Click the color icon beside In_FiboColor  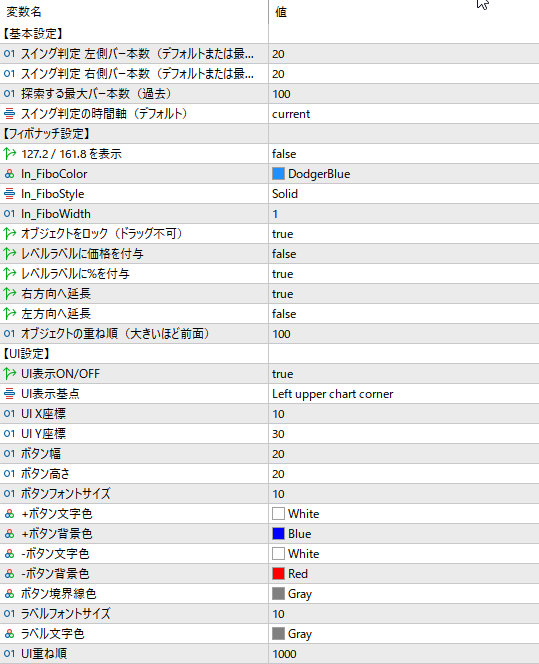click(9, 174)
